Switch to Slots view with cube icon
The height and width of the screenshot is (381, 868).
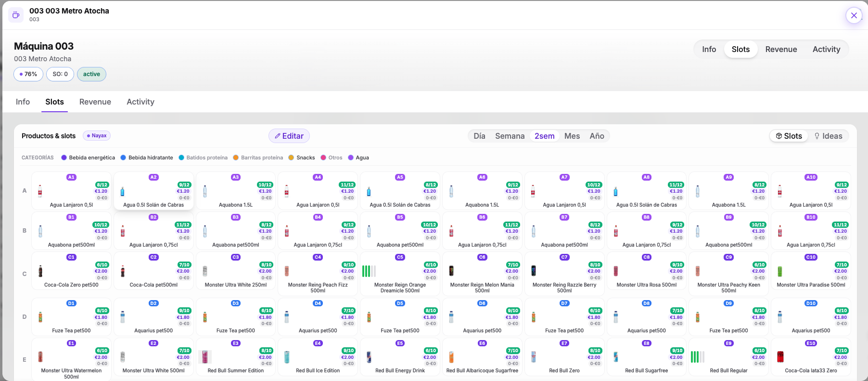tap(789, 136)
